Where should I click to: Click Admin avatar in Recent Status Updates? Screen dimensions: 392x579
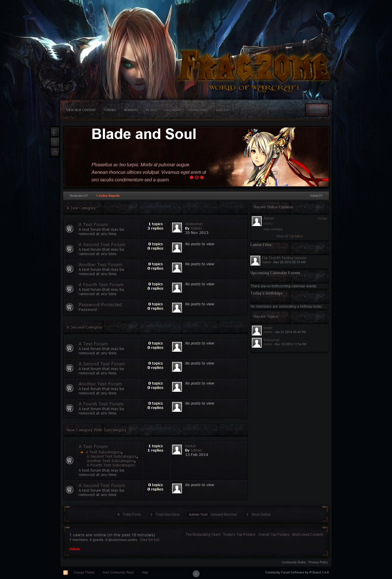tap(256, 221)
